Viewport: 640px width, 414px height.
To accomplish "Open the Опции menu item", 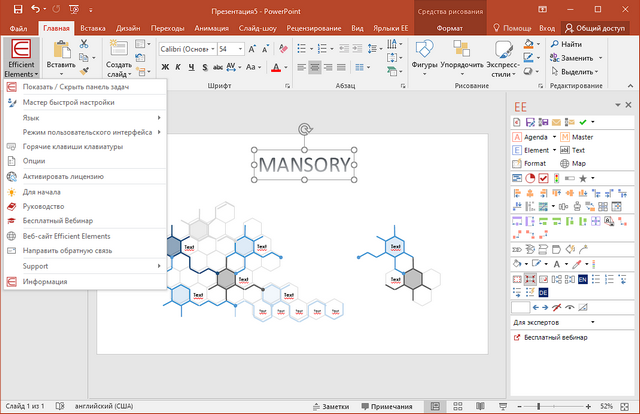I will [x=34, y=160].
